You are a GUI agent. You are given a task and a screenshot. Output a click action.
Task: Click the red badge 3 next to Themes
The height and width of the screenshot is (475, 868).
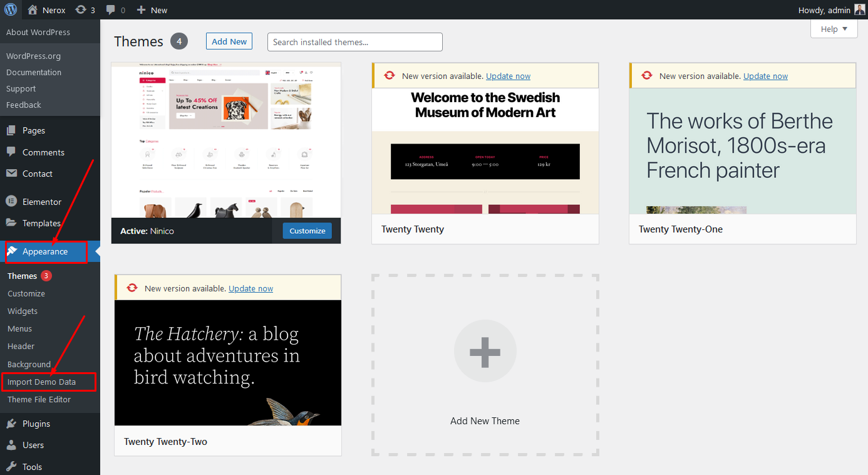click(x=46, y=276)
